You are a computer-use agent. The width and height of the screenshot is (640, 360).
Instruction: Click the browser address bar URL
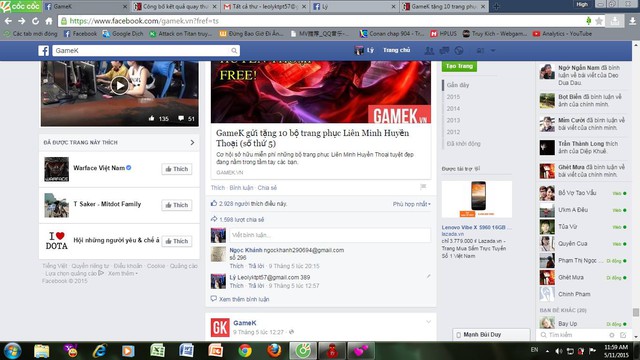point(144,21)
